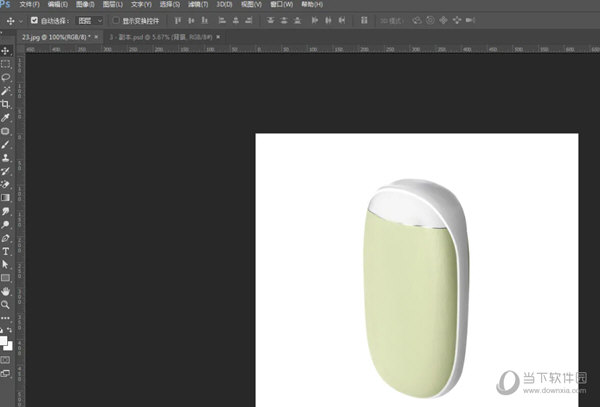Click the foreground color swatch
The image size is (600, 407).
click(3, 340)
